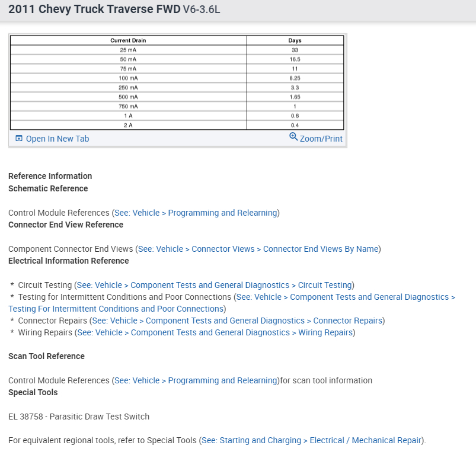The width and height of the screenshot is (476, 458).
Task: Open Connector End Views By Name link
Action: tap(321, 249)
